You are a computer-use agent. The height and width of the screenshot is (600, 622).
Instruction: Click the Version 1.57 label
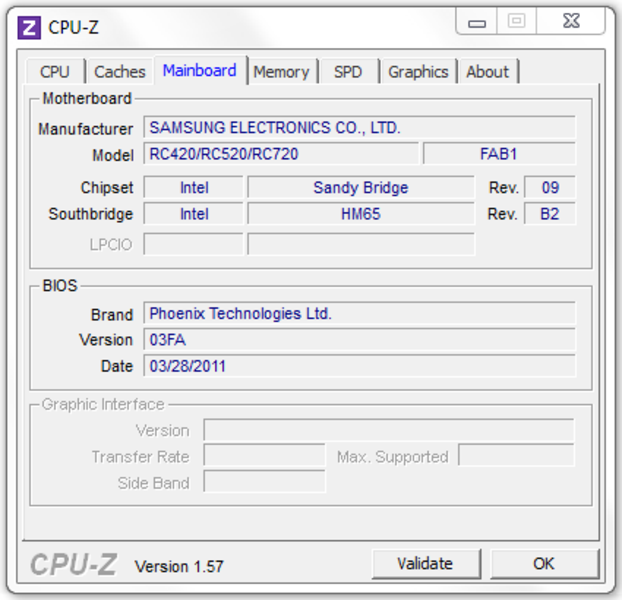point(179,566)
